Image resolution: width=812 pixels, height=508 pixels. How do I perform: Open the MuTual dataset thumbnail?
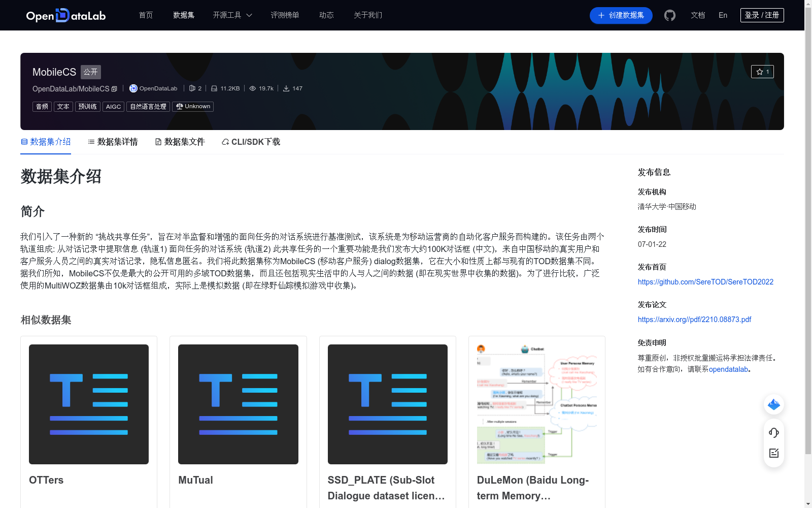click(238, 404)
